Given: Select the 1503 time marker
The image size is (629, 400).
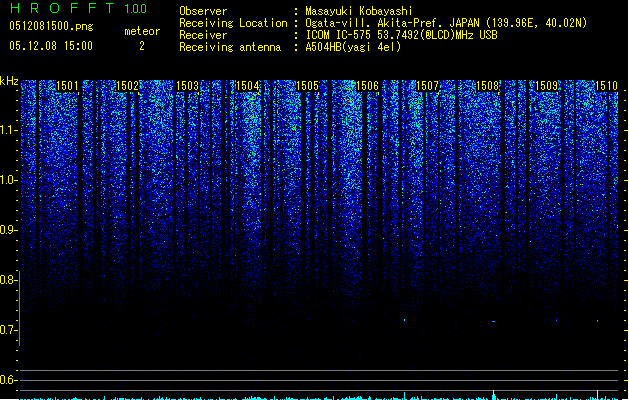Looking at the screenshot, I should tap(187, 86).
